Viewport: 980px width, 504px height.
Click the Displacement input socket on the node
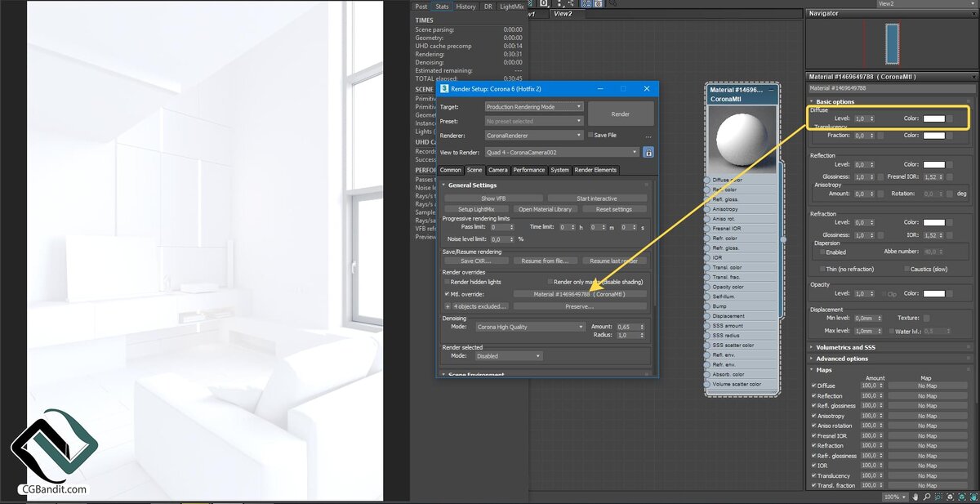pyautogui.click(x=707, y=316)
